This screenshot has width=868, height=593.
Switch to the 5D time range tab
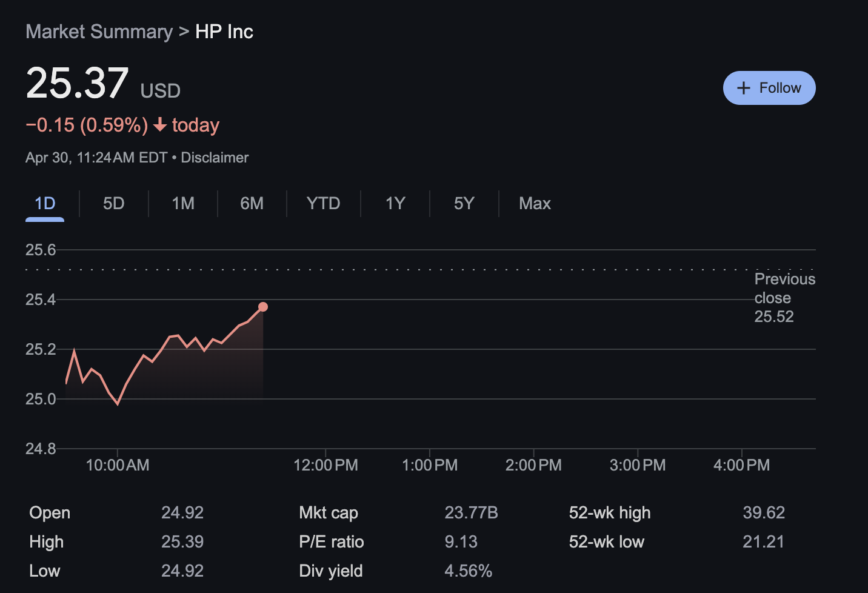tap(113, 203)
